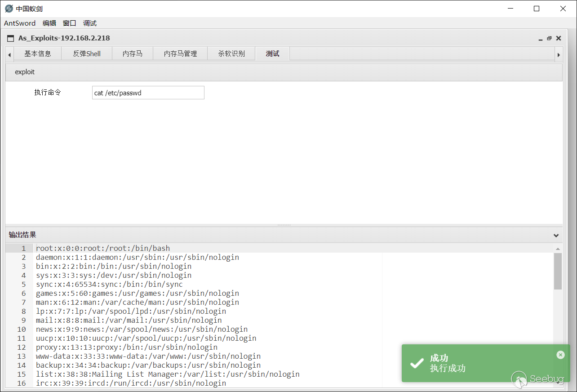
Task: Click the proxy:x:13:13 output line
Action: pos(127,347)
